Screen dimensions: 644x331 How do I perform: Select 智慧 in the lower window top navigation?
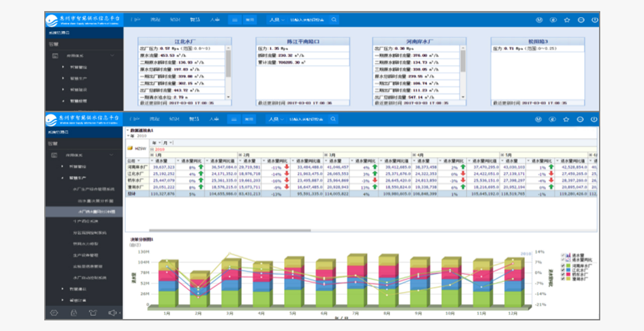(x=194, y=119)
